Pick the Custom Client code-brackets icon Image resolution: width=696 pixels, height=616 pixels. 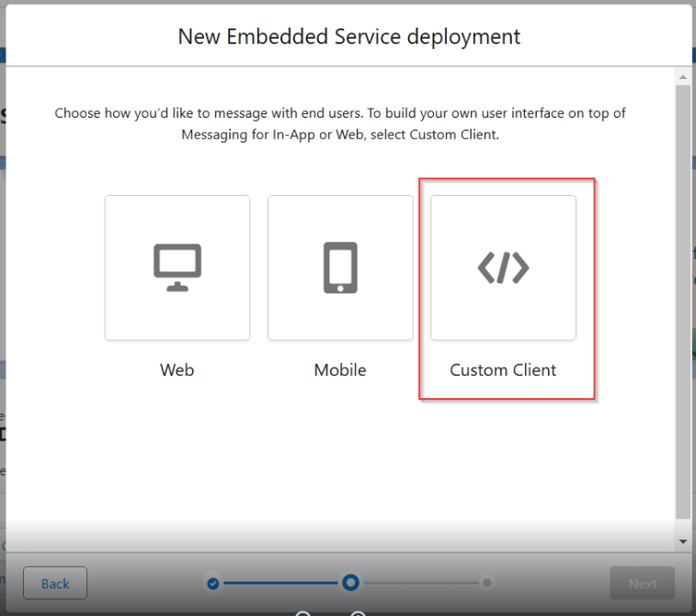pos(503,268)
